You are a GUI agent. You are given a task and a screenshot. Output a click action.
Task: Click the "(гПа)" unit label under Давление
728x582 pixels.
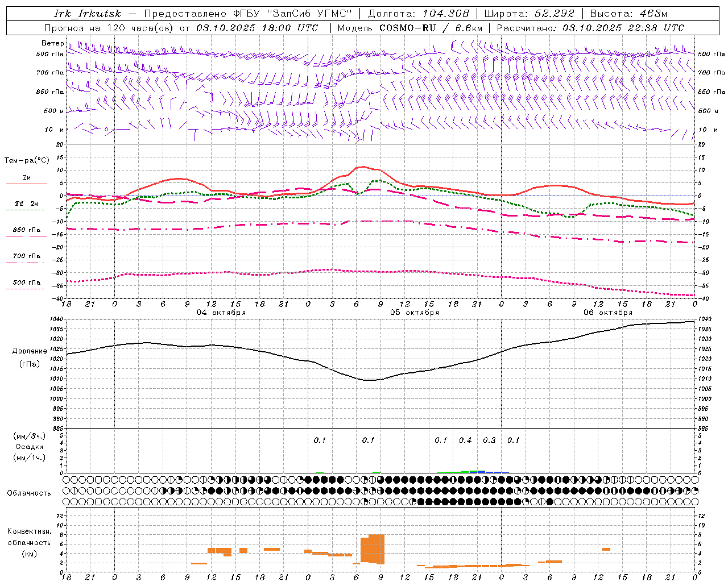click(30, 364)
